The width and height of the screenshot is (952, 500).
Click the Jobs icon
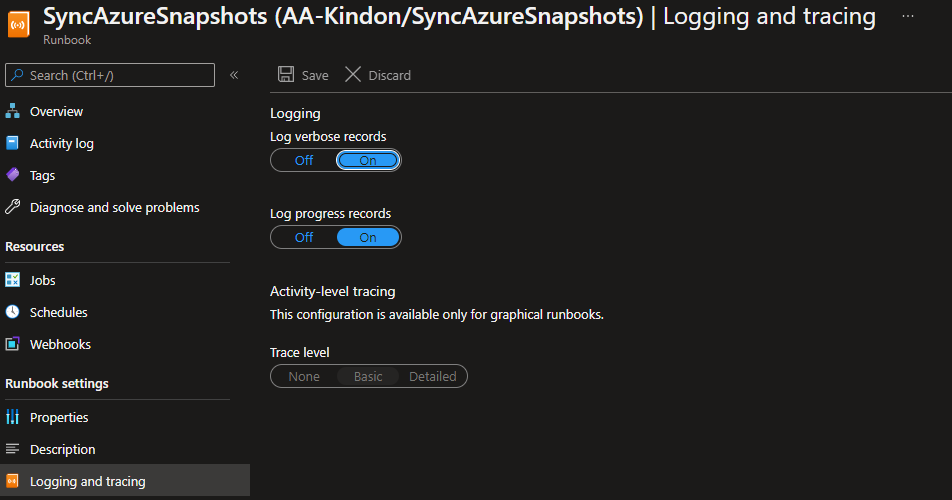click(x=13, y=280)
